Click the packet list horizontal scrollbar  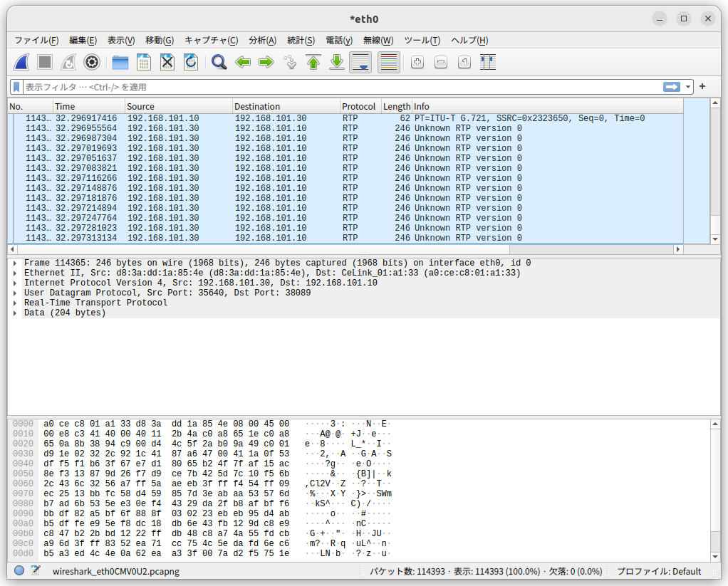(342, 249)
